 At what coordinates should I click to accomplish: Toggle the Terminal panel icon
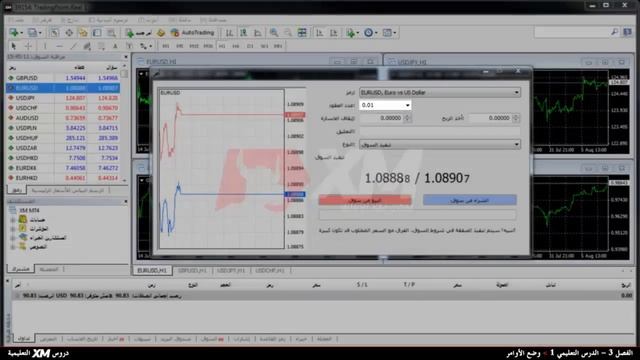tap(97, 33)
